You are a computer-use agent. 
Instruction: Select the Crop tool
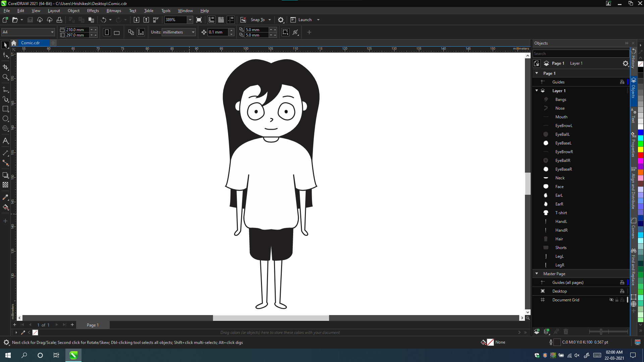[x=5, y=67]
